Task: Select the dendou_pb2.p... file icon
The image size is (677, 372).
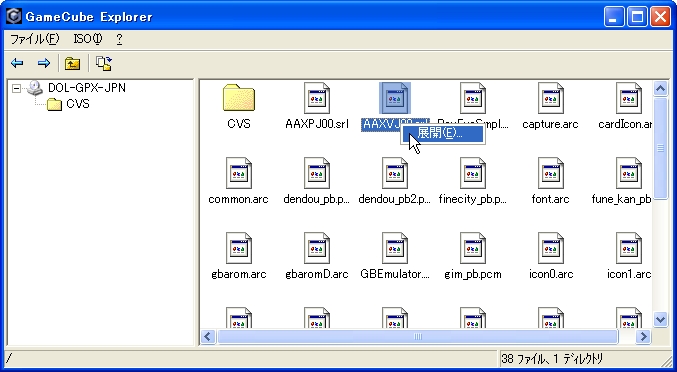Action: pos(395,173)
